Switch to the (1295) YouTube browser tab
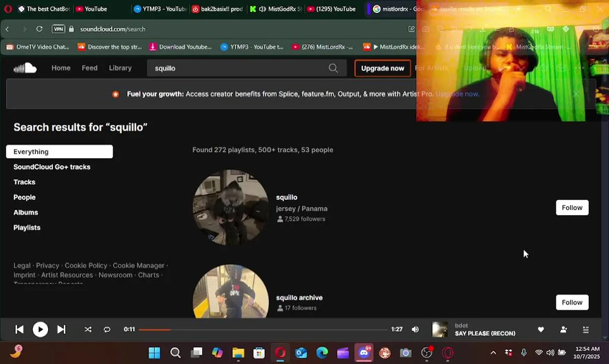Image resolution: width=609 pixels, height=364 pixels. click(332, 9)
